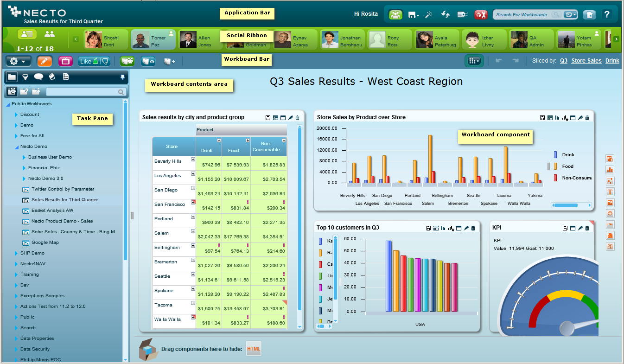Select the Tomer Paz user card
624x364 pixels.
click(x=153, y=39)
